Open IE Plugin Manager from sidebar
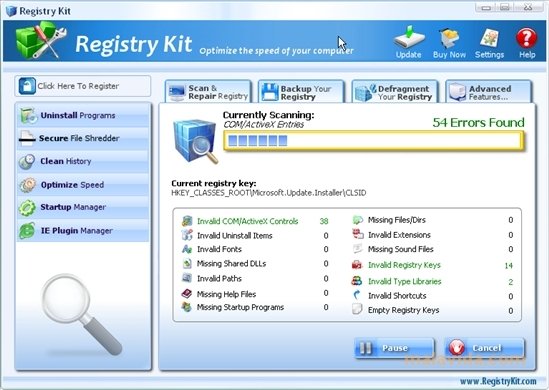The width and height of the screenshot is (549, 390). tap(83, 231)
